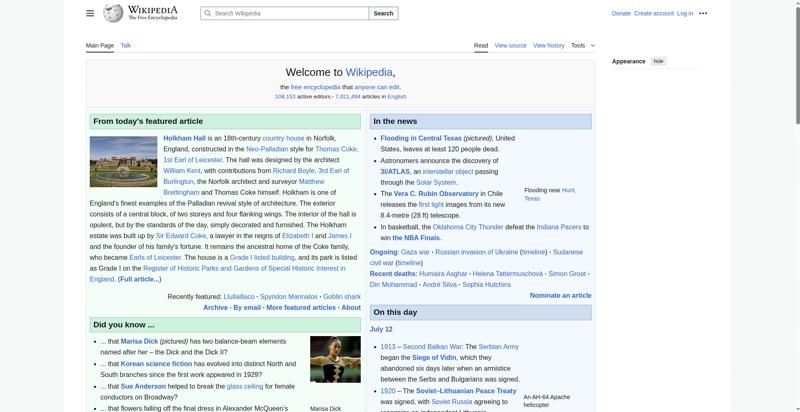The image size is (800, 412).
Task: Click the Donate link
Action: [621, 13]
